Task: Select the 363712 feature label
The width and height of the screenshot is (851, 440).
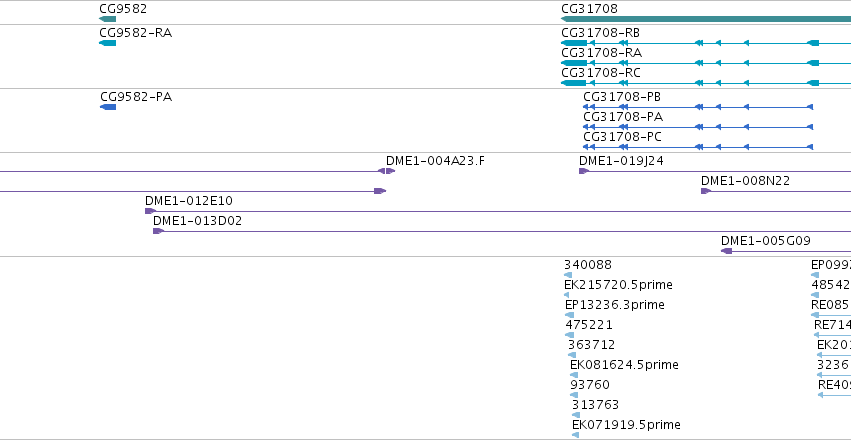Action: [x=592, y=345]
